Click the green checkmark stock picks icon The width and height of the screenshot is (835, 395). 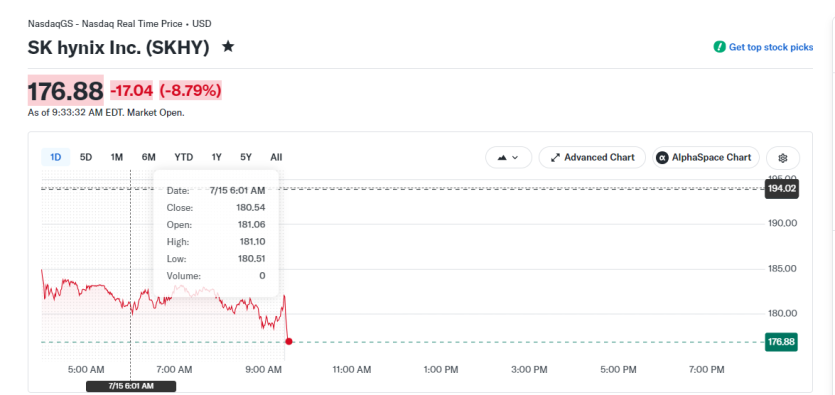[x=719, y=47]
